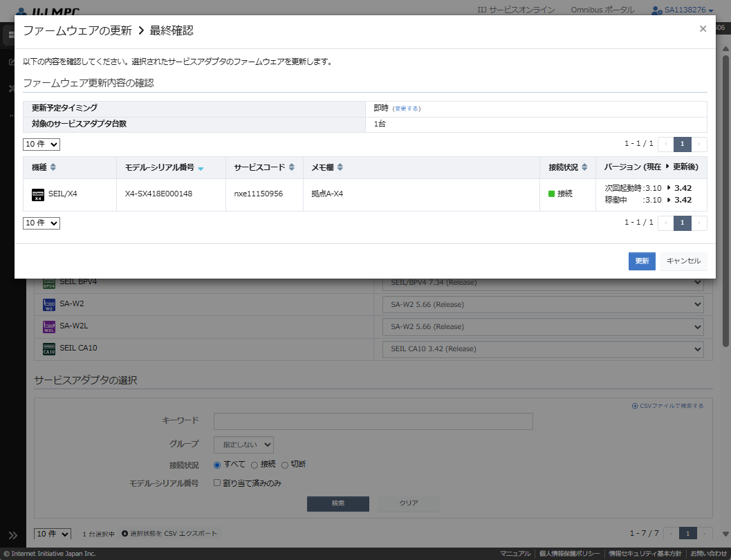Open upper 10 件 page size dropdown
The height and width of the screenshot is (560, 731).
coord(41,144)
